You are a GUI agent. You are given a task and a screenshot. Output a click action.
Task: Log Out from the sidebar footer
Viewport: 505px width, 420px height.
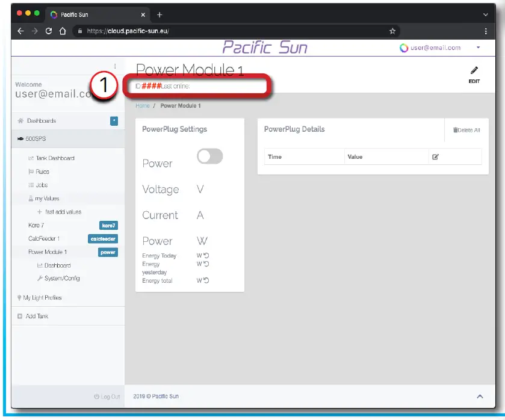tap(107, 397)
